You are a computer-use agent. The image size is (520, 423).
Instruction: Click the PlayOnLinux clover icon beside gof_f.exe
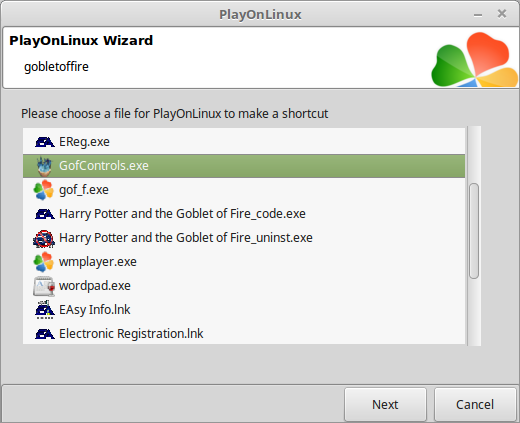pos(44,190)
